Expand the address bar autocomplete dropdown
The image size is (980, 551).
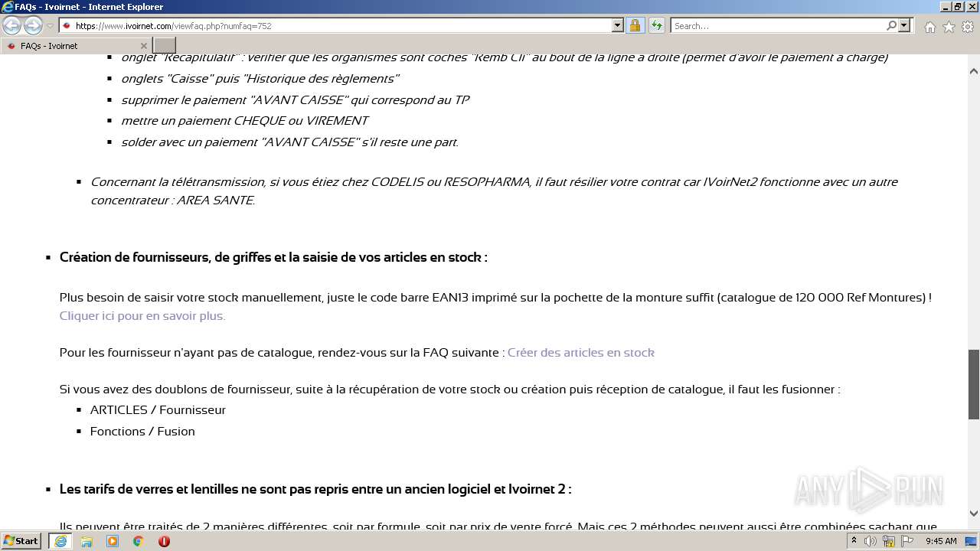coord(618,26)
